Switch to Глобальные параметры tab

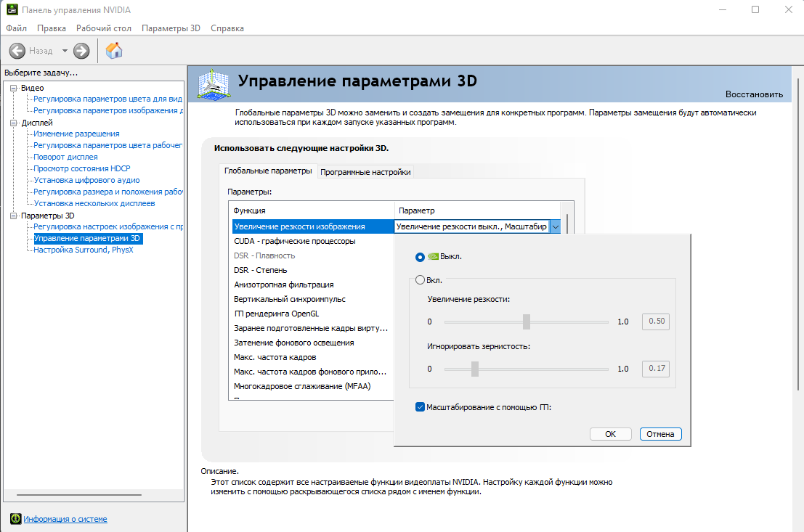click(x=268, y=171)
